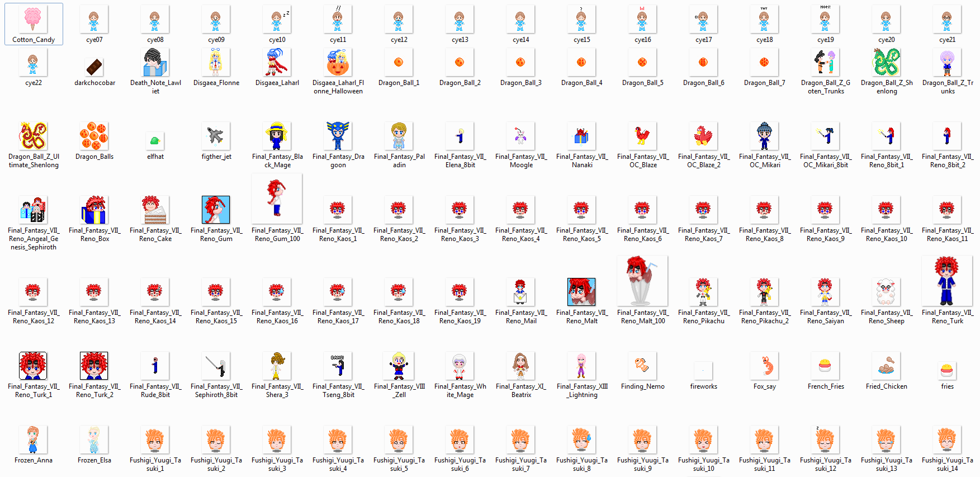Open the Dragon_Ball_Z_Ultimate_Shenlong red dragon icon
Image resolution: width=980 pixels, height=477 pixels.
point(33,136)
